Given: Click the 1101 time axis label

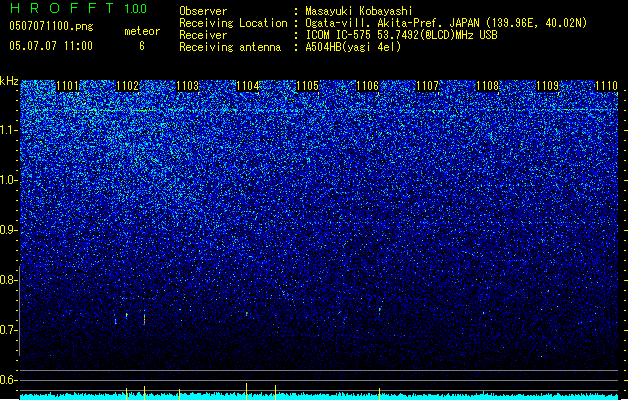Looking at the screenshot, I should point(67,86).
